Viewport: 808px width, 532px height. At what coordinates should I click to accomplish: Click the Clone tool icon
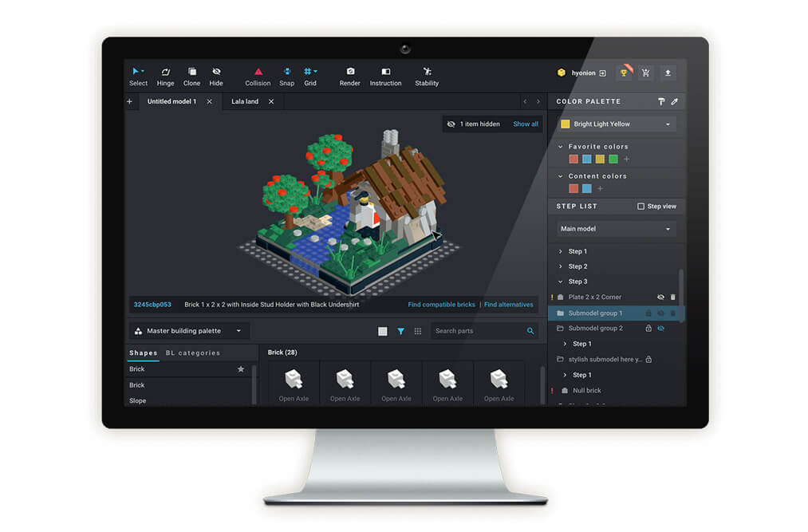pos(191,76)
